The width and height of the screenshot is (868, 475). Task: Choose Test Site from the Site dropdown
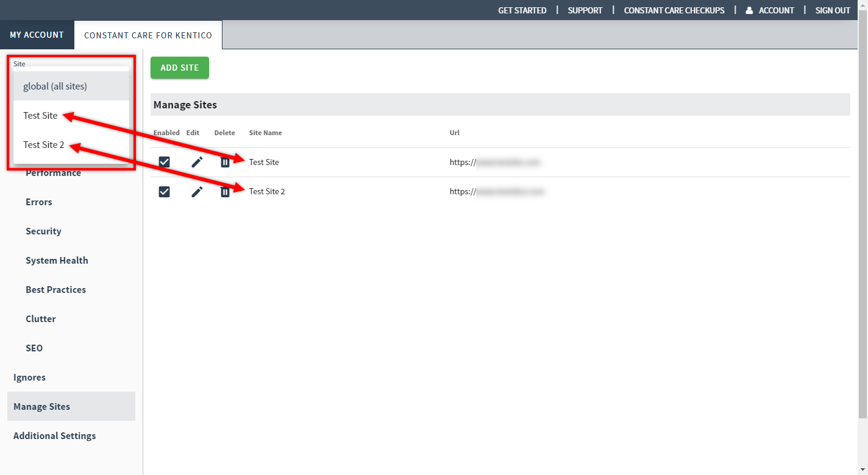pos(40,116)
